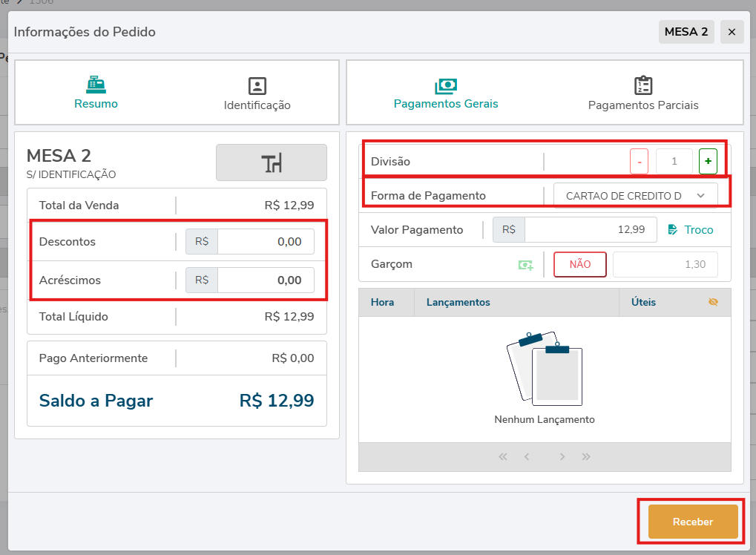Jump to last page of Lançamentos

(x=586, y=457)
